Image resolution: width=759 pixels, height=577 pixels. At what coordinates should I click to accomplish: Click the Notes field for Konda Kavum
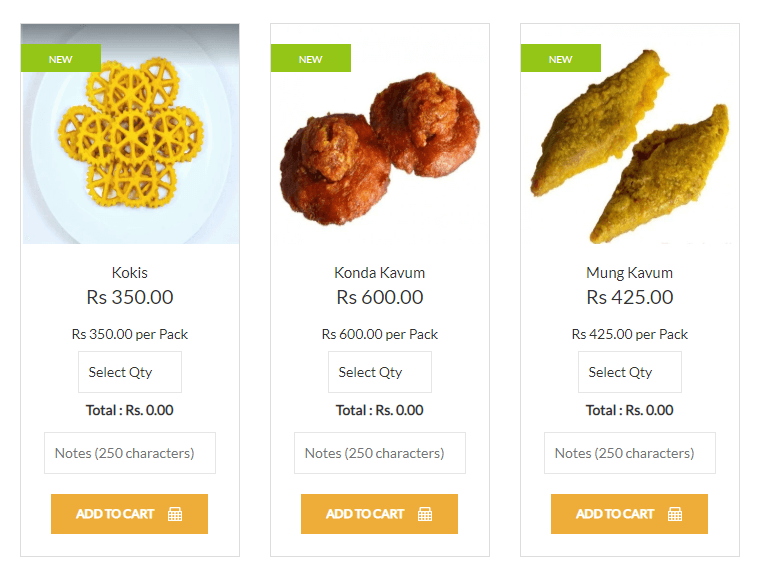click(x=380, y=453)
